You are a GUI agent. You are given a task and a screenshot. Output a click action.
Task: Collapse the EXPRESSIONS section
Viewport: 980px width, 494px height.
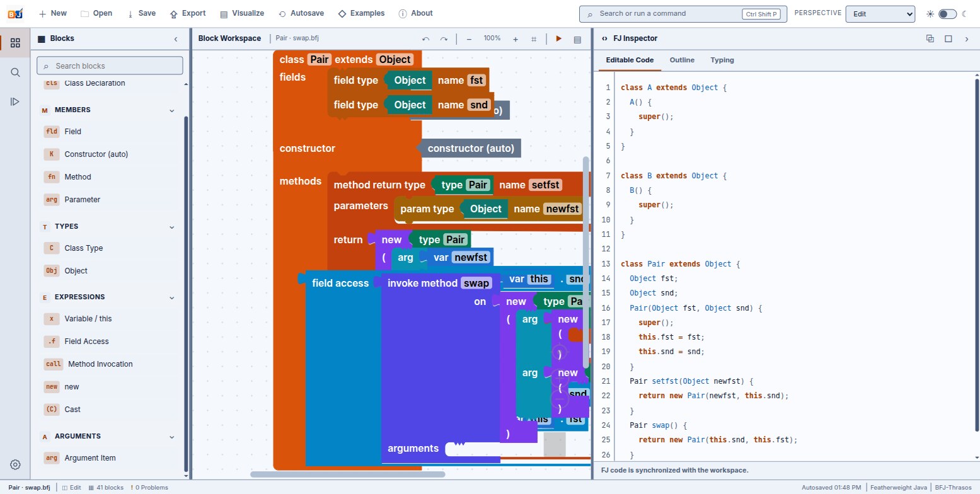pyautogui.click(x=171, y=297)
